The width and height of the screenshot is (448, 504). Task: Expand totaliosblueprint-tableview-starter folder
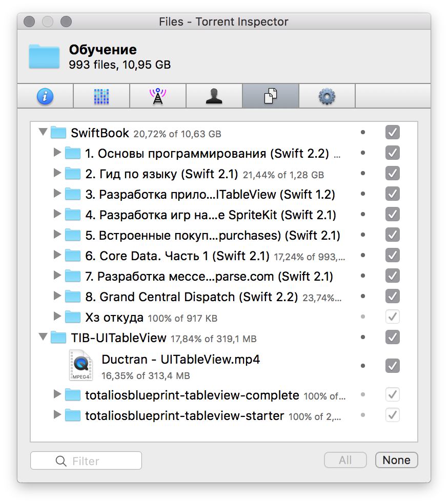click(57, 415)
